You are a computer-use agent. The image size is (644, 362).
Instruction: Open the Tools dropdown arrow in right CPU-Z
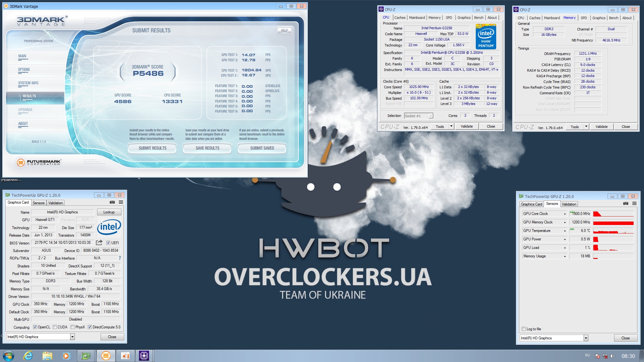(x=586, y=127)
